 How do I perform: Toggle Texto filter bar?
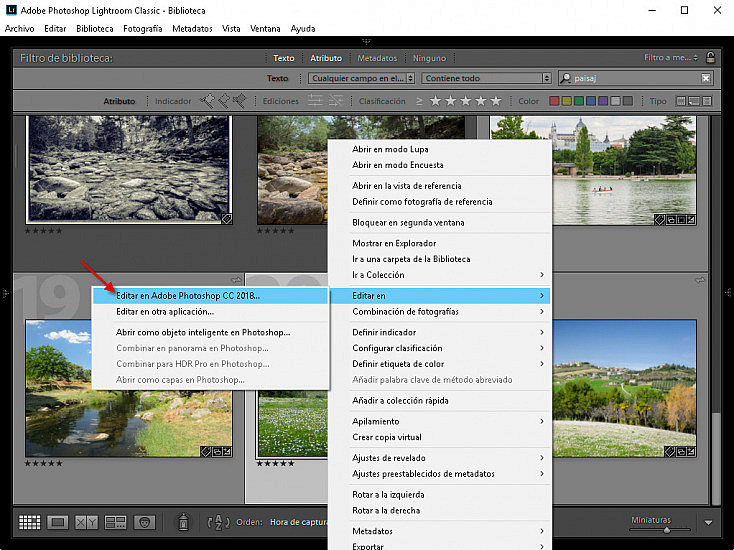(284, 58)
